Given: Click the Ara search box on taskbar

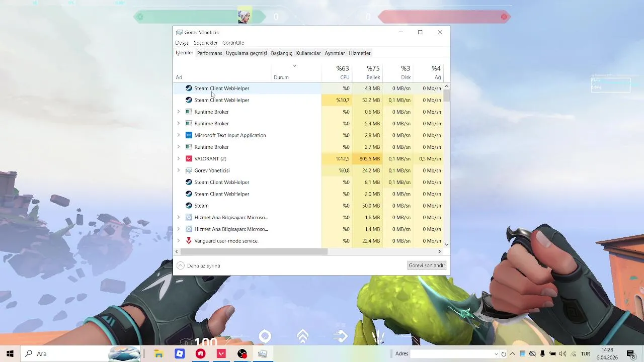Looking at the screenshot, I should pos(80,354).
